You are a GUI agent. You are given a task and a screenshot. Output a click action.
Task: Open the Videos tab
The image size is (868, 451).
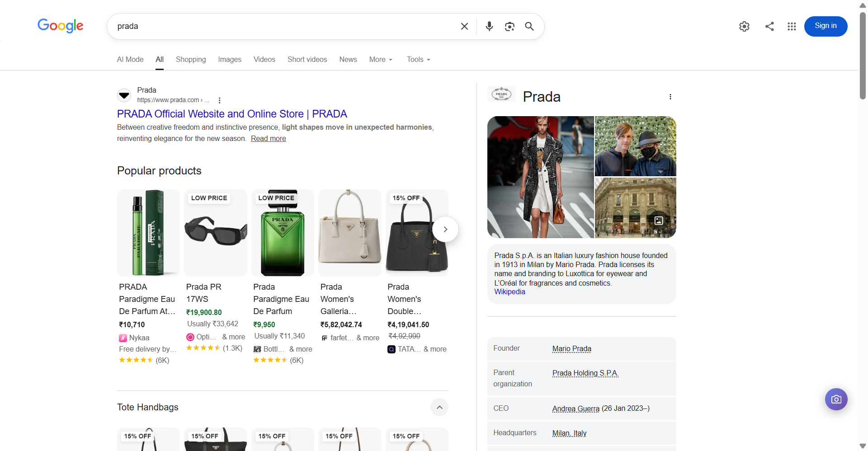[264, 60]
